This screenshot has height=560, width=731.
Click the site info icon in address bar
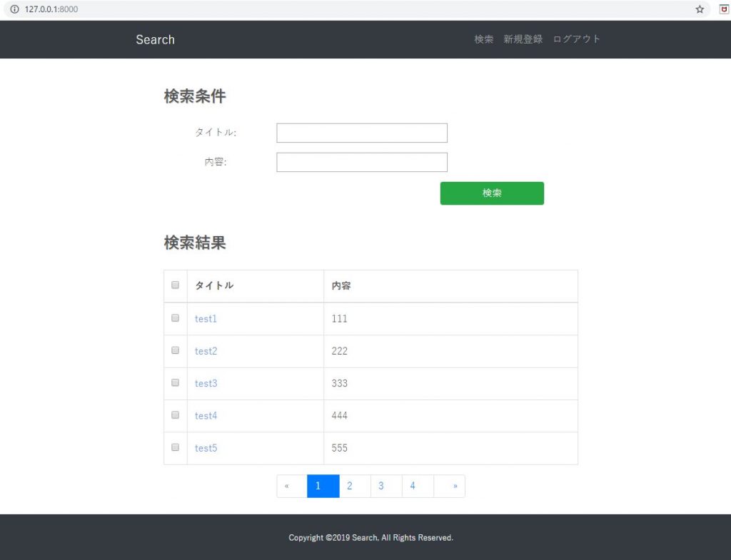[x=14, y=9]
